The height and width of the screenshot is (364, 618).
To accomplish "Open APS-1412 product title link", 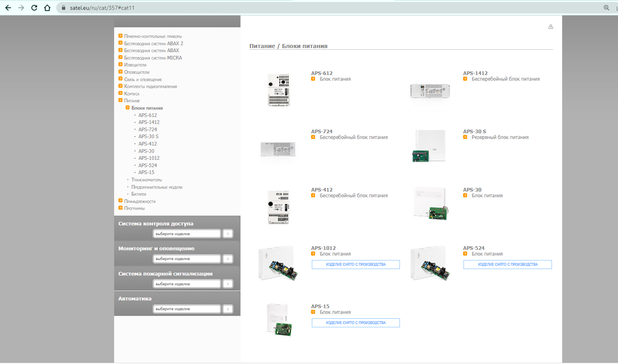I will 475,73.
